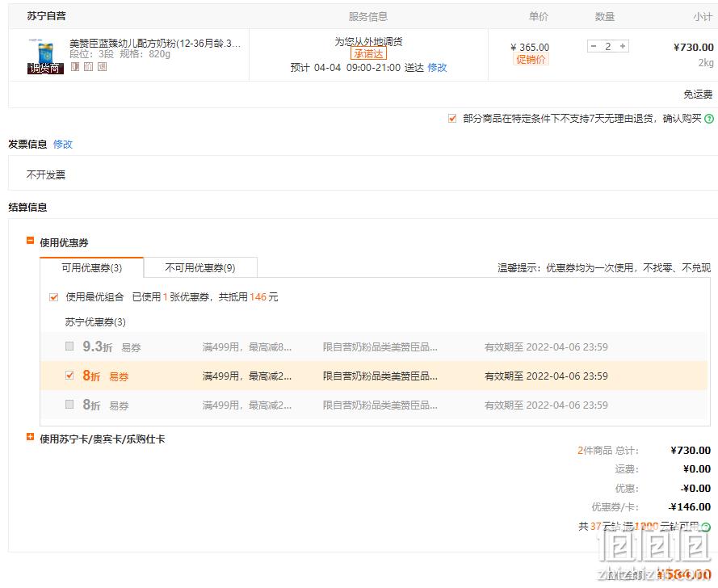Click the 优惠 amount -¥0.00
Screen dimensions: 718x588
(695, 488)
